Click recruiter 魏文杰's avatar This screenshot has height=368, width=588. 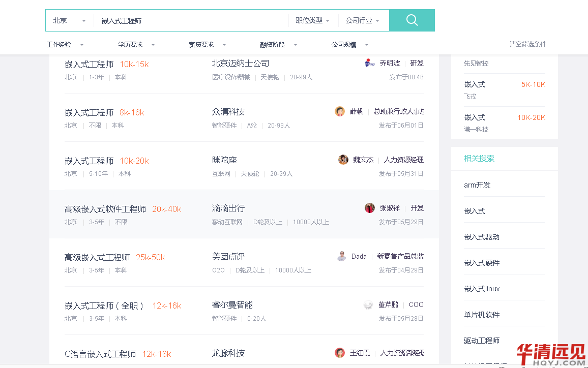coord(343,160)
